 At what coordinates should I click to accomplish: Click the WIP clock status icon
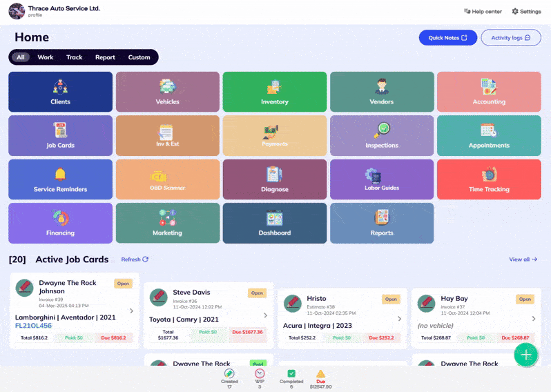coord(260,373)
